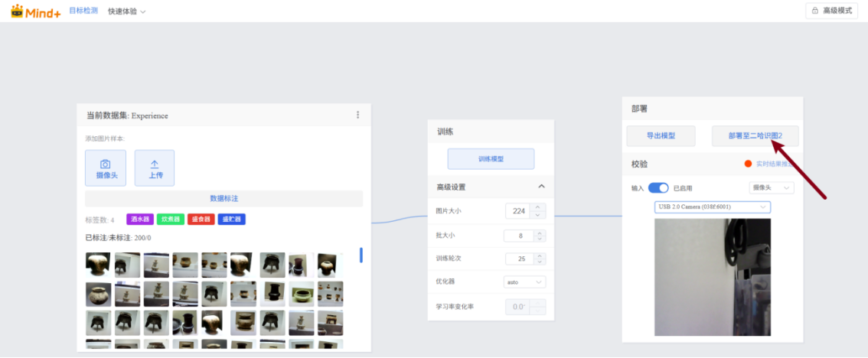
Task: Collapse the 高级设置 section
Action: pos(541,187)
